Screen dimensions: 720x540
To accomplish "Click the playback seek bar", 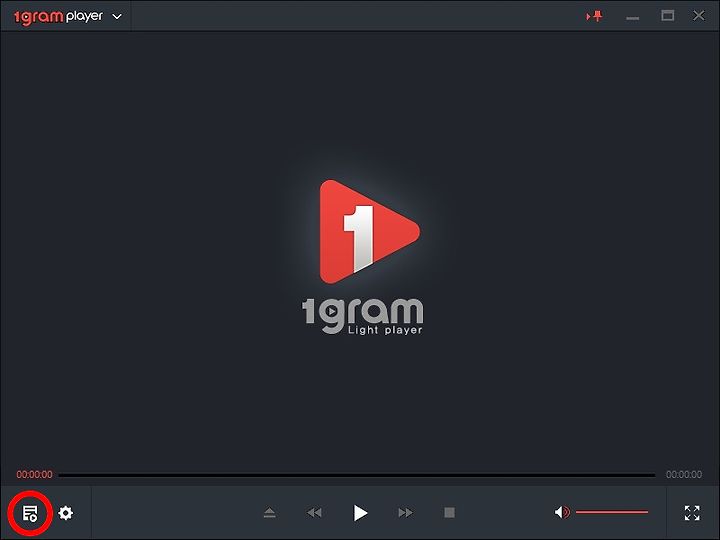I will coord(357,475).
